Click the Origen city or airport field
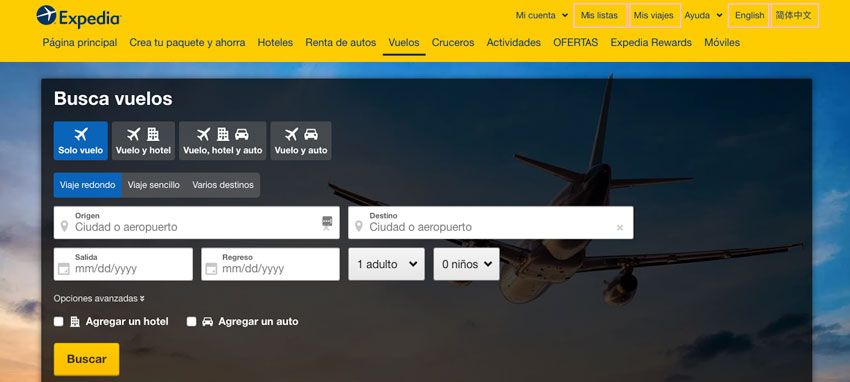 (x=197, y=222)
